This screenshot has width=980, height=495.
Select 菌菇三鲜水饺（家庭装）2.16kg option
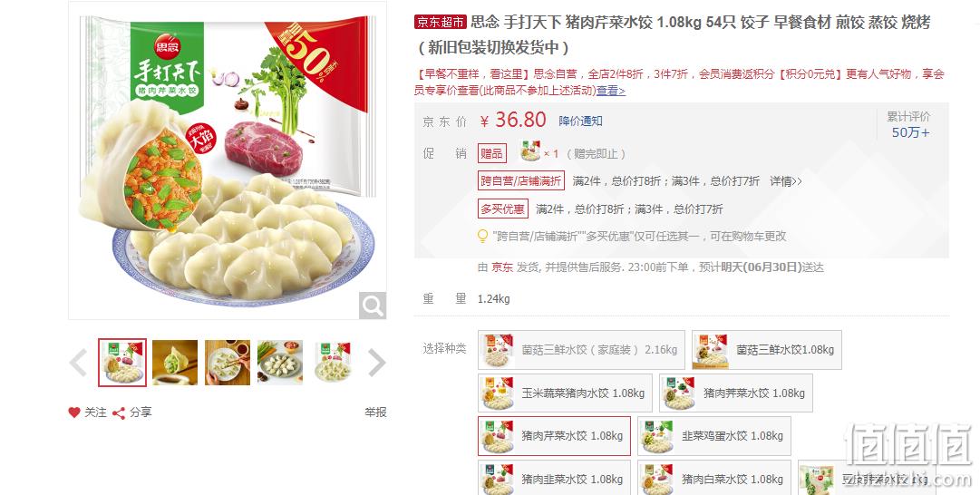(x=581, y=349)
